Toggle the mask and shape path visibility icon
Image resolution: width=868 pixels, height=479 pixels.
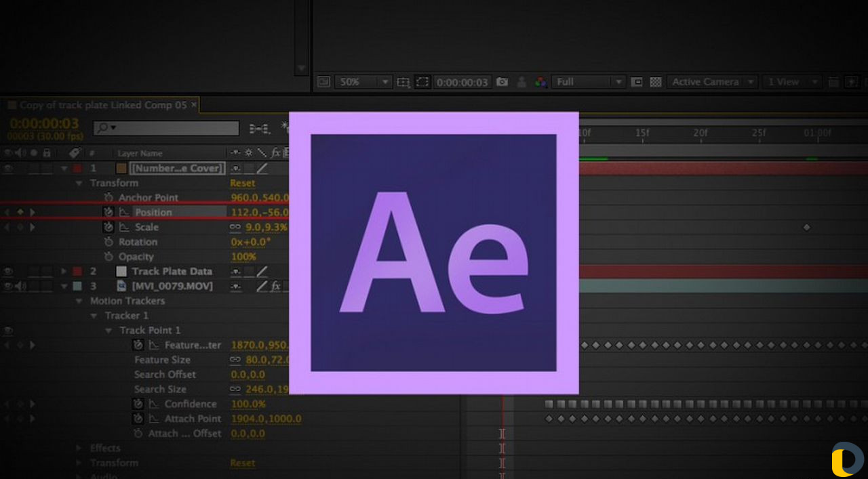coord(422,82)
